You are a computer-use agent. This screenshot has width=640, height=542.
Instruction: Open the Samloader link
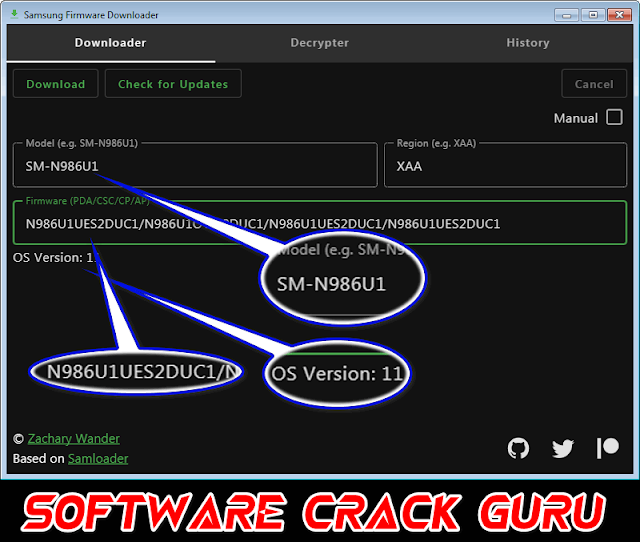(98, 459)
